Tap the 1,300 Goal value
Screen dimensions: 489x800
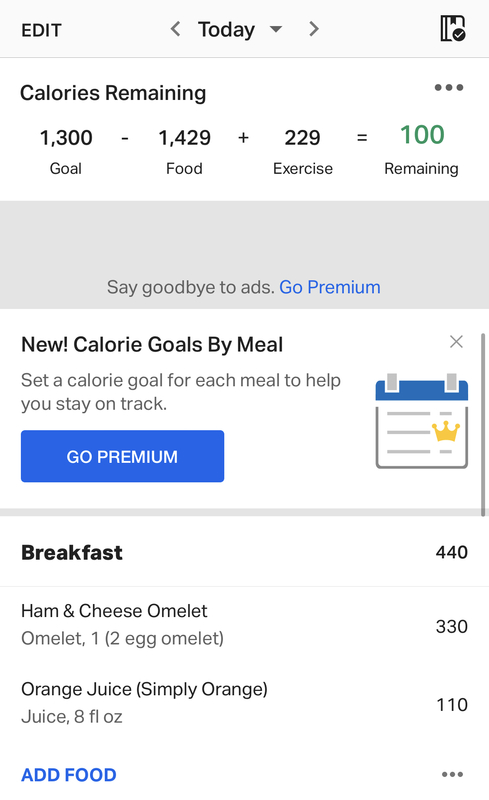tap(66, 138)
